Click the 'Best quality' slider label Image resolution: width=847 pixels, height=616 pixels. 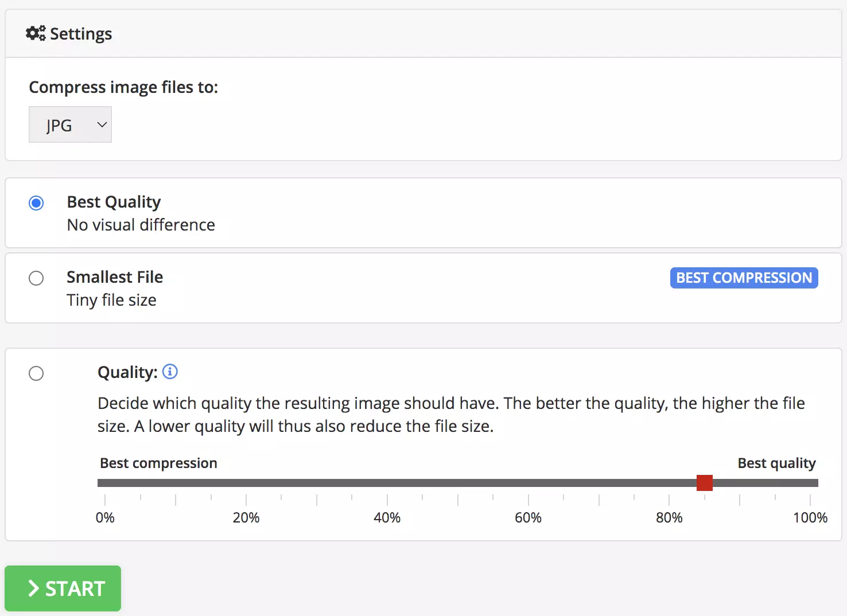776,463
